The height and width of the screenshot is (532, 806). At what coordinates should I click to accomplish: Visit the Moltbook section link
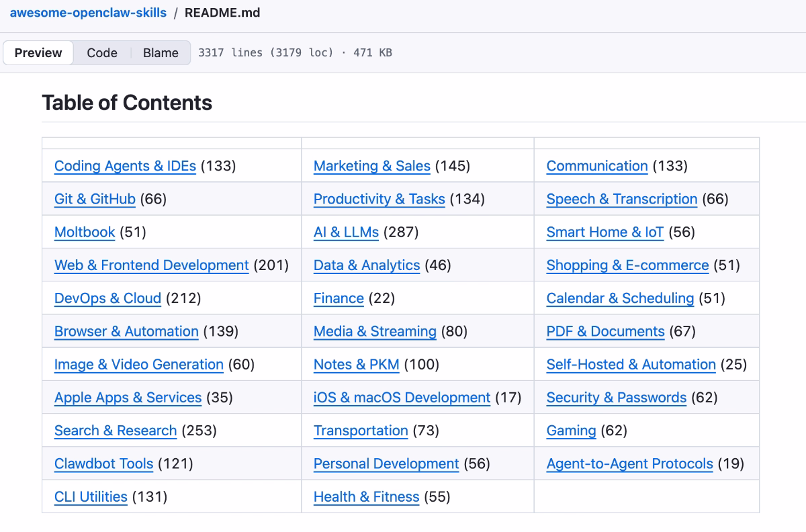click(85, 232)
